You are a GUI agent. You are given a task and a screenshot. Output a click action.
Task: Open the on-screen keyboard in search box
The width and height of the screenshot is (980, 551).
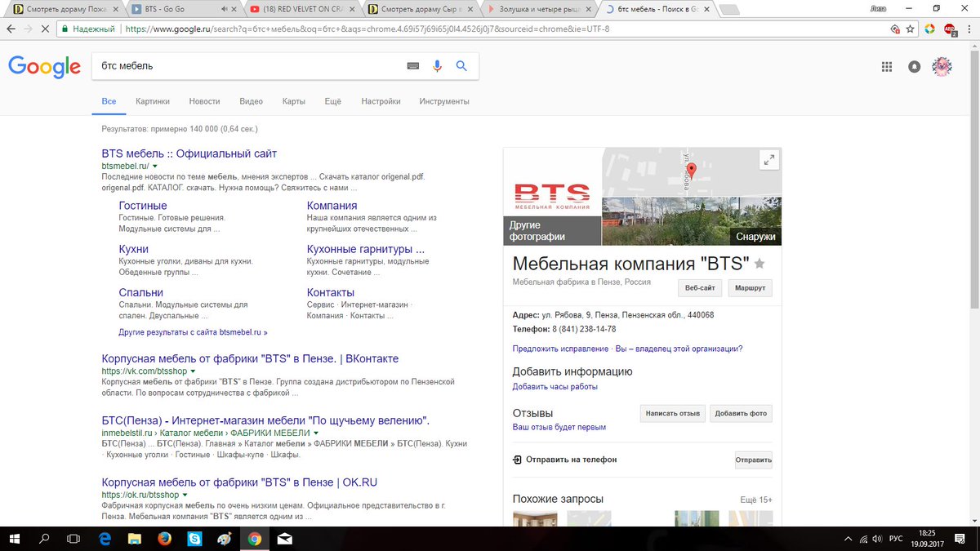click(413, 66)
